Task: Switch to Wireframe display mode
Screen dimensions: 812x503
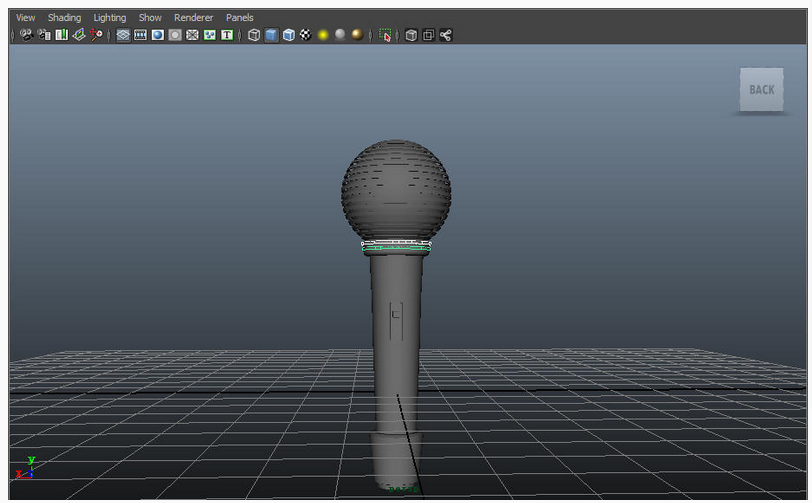Action: [x=254, y=35]
